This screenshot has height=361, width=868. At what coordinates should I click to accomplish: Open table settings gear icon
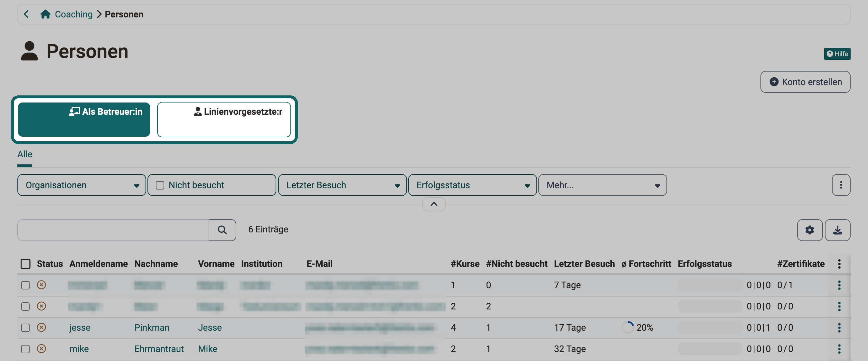pos(809,230)
